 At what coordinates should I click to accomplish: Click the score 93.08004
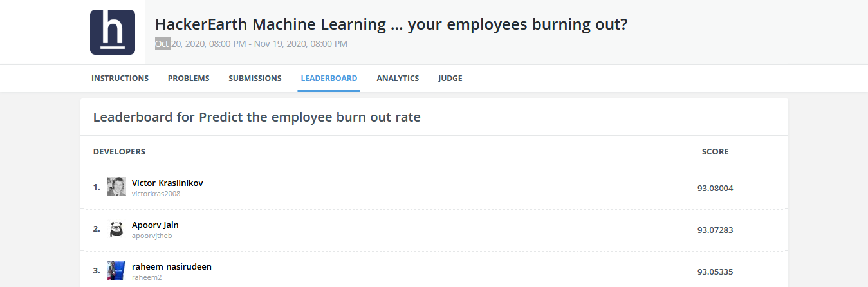click(x=716, y=189)
